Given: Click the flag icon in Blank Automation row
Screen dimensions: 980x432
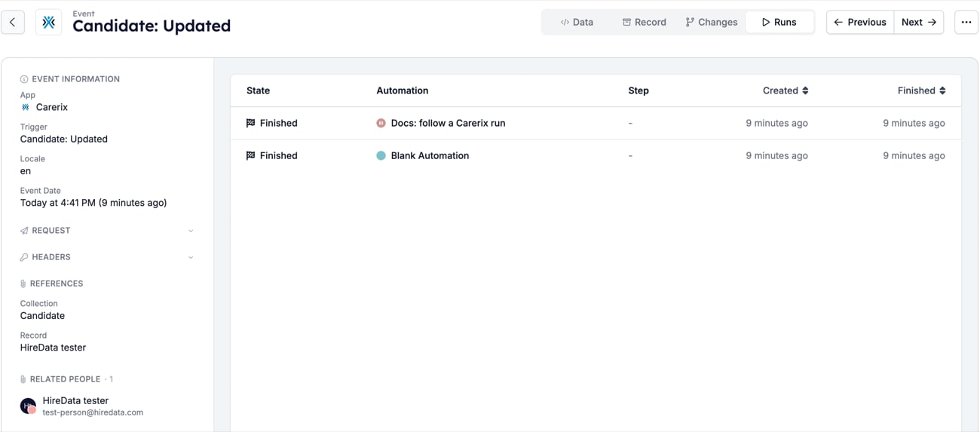Looking at the screenshot, I should pyautogui.click(x=251, y=155).
